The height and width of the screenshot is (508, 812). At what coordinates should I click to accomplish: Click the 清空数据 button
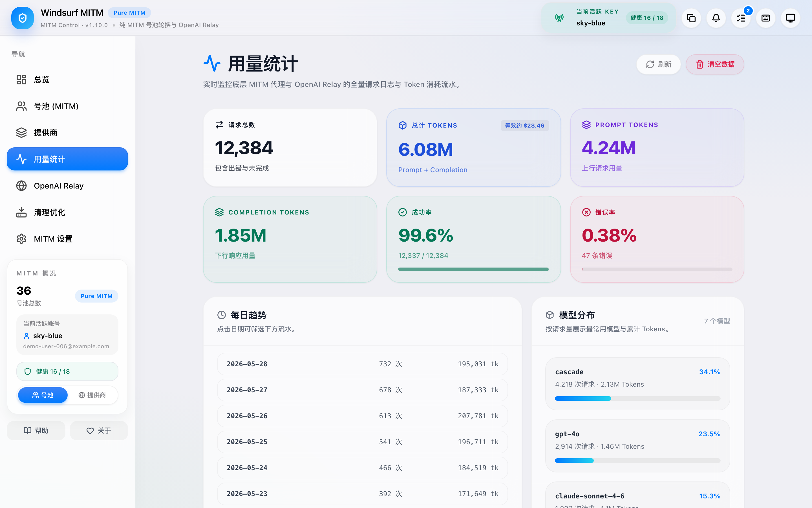(715, 64)
